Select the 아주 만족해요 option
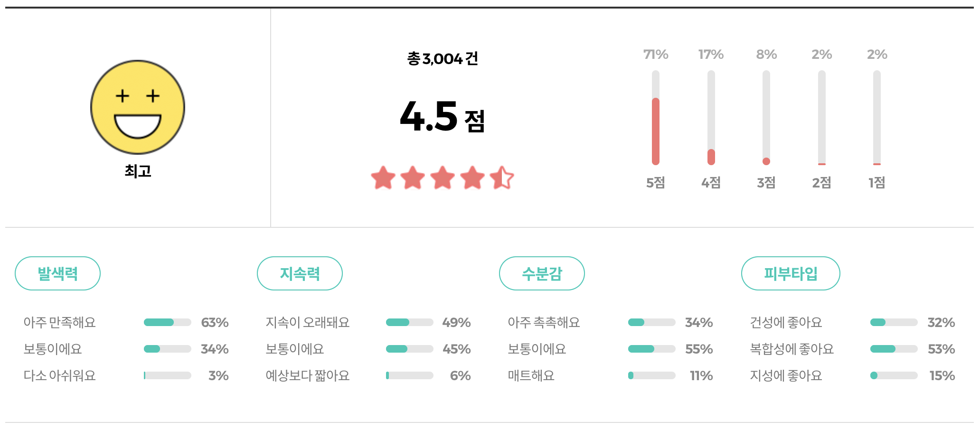This screenshot has width=980, height=430. [60, 322]
